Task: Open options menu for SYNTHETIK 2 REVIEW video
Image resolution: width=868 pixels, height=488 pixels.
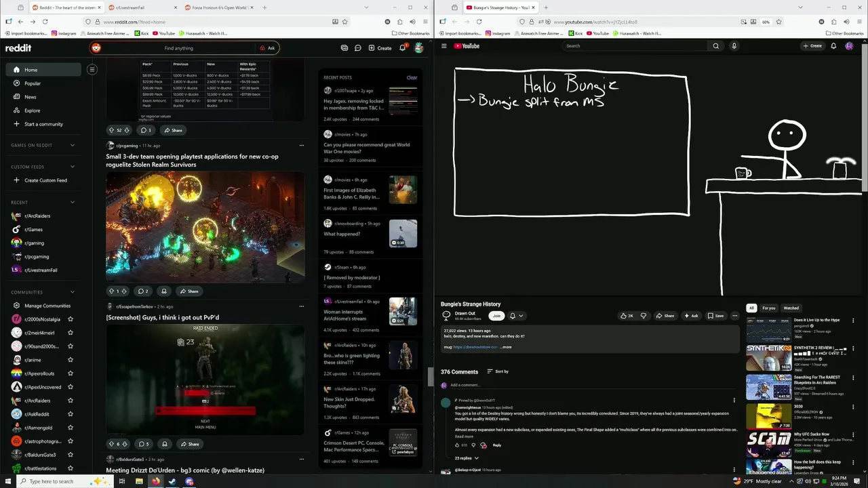Action: 853,349
